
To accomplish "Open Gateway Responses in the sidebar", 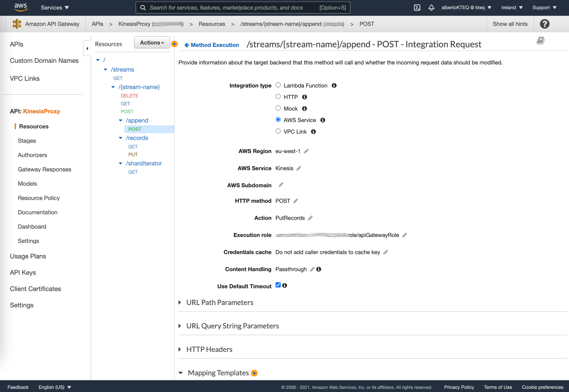I will pos(44,169).
